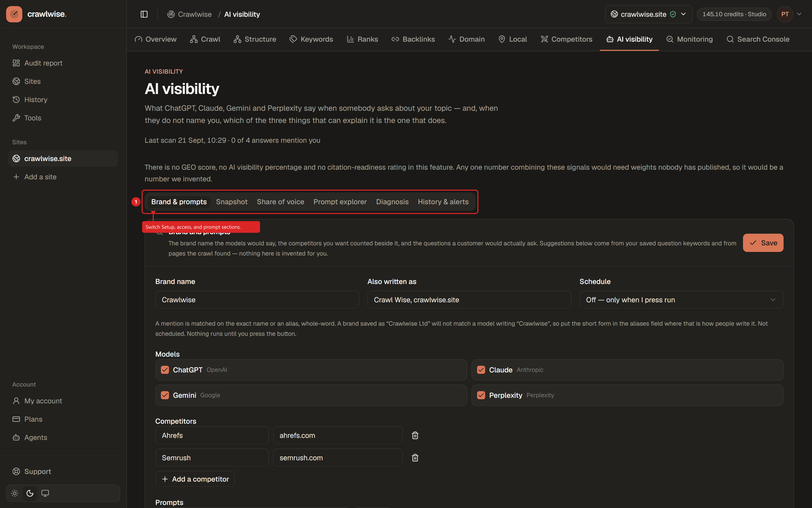812x508 pixels.
Task: Toggle the Claude model checkbox
Action: 481,370
